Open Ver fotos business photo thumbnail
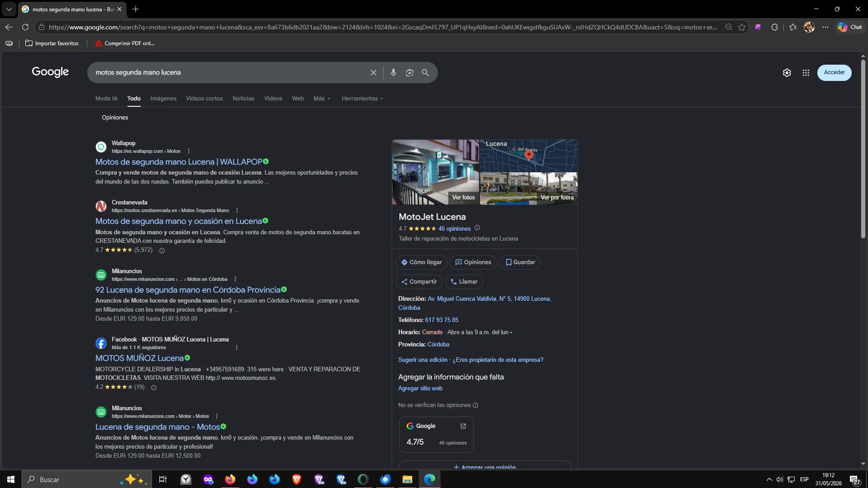 436,172
